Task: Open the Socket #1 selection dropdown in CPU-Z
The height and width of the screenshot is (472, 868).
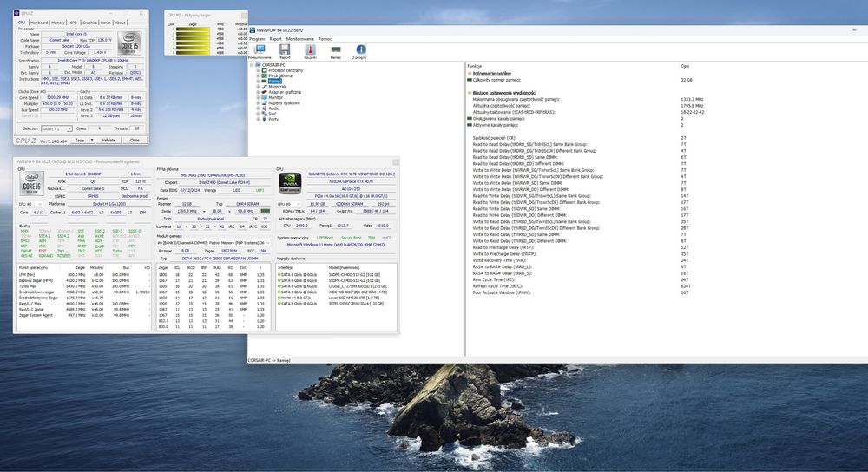Action: 56,128
